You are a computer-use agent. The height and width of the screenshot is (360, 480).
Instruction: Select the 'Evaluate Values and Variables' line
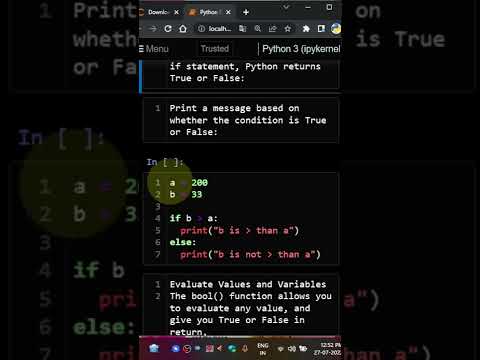(x=248, y=284)
